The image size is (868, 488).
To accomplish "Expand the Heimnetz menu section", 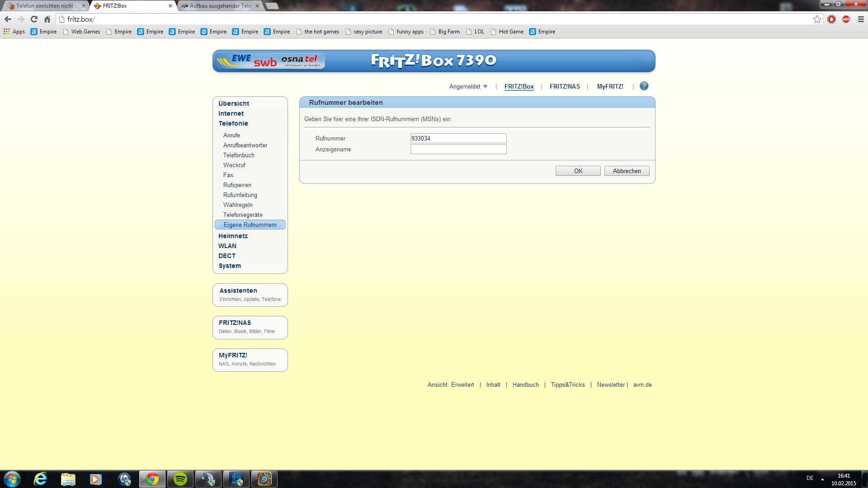I will (x=233, y=236).
